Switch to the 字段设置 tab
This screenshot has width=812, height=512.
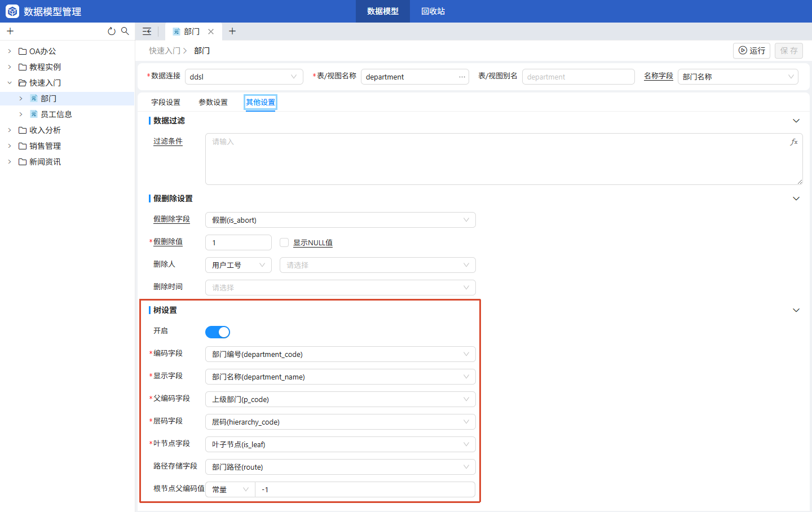click(x=166, y=102)
